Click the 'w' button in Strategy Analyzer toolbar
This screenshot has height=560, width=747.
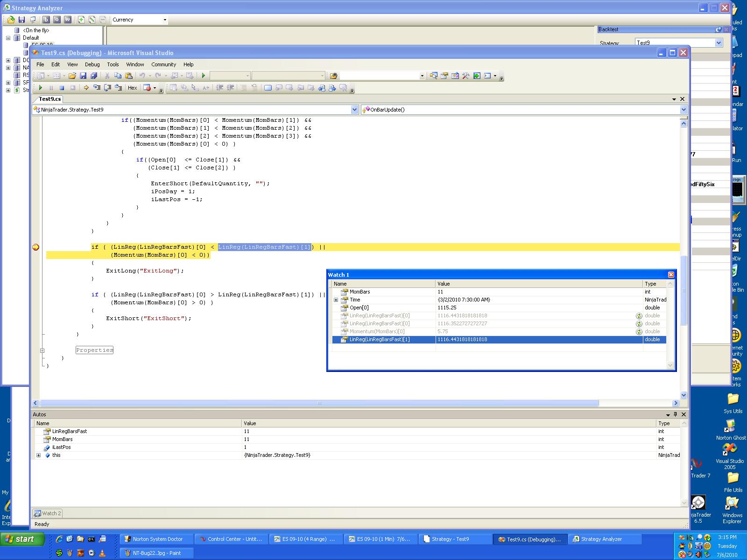(68, 20)
